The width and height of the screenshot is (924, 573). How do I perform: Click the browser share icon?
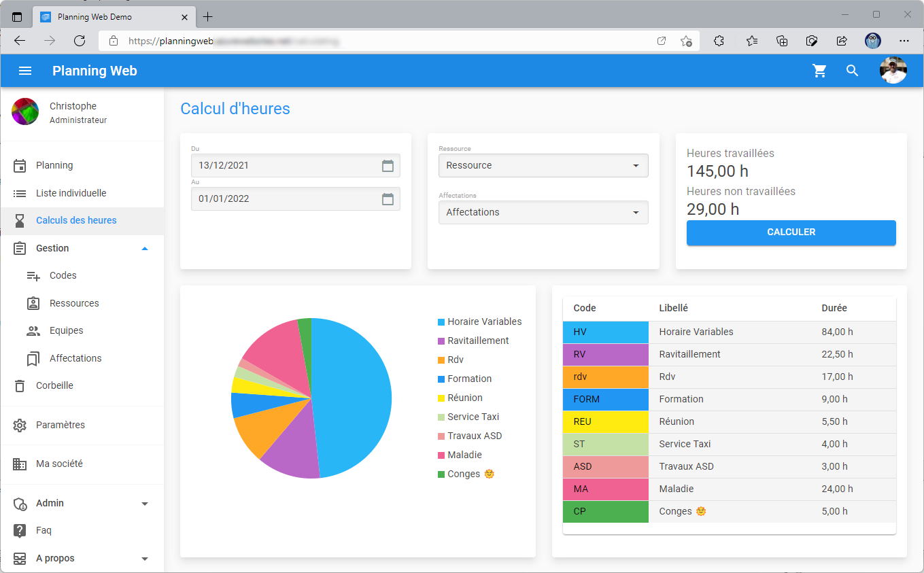842,41
